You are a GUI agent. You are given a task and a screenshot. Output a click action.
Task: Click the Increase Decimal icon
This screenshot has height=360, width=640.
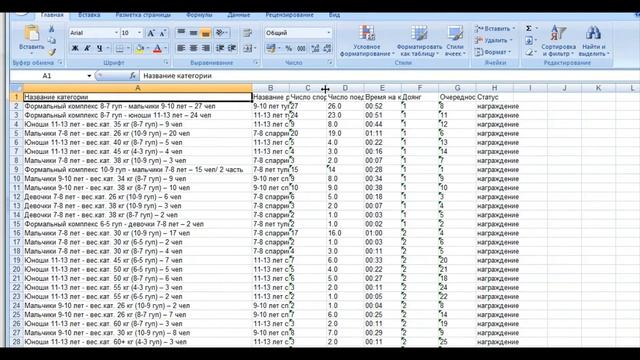pos(315,49)
